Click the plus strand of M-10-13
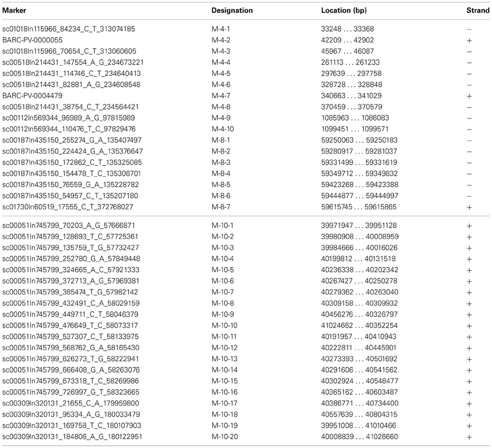Viewport: 492px width, 448px height. (469, 360)
